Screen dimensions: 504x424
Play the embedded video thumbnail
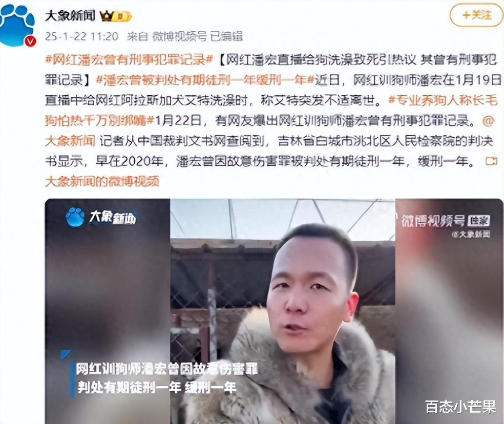pos(274,311)
